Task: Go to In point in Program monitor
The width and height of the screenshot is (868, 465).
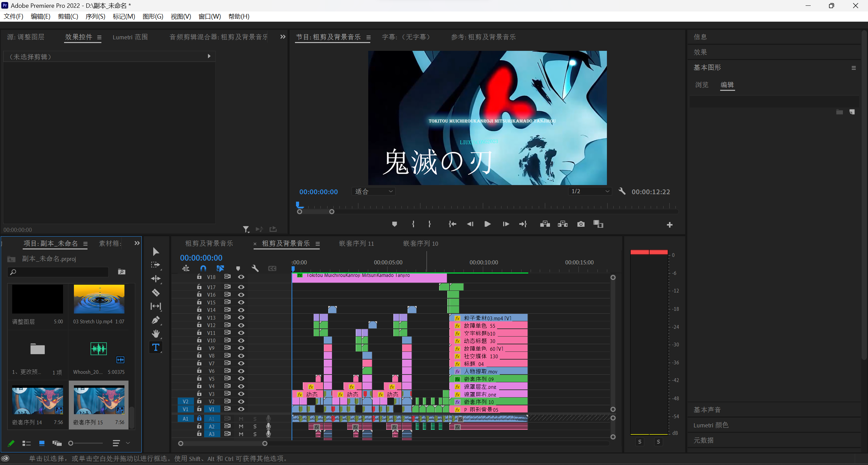Action: [452, 224]
